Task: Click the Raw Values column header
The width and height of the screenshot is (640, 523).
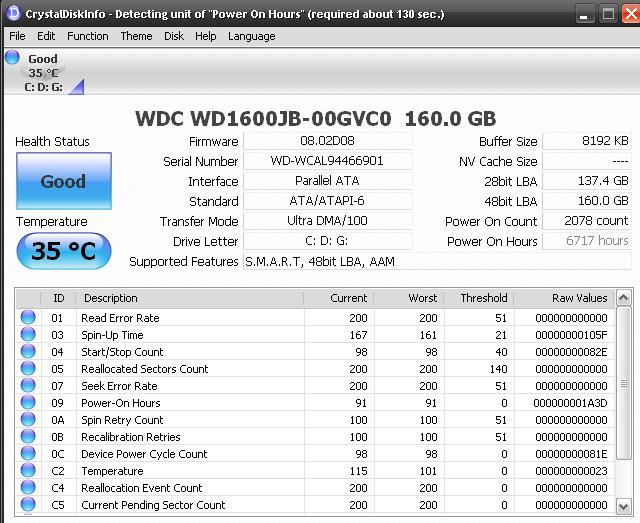Action: [x=564, y=298]
